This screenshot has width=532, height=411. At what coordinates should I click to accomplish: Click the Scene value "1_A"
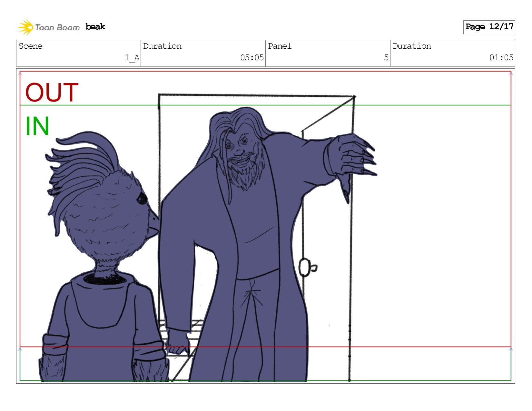point(132,58)
